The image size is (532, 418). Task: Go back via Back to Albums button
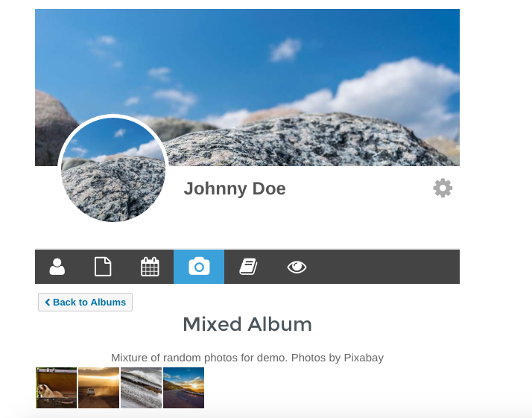coord(85,302)
